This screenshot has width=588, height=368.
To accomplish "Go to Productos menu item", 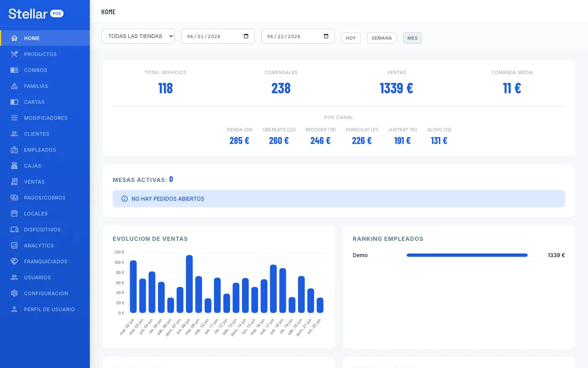I will point(45,54).
